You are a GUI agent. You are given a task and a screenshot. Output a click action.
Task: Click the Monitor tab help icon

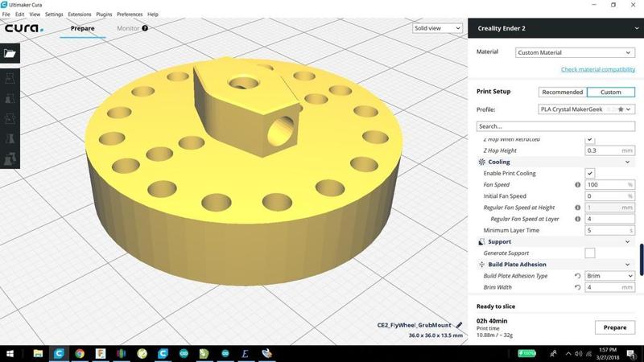coord(145,28)
